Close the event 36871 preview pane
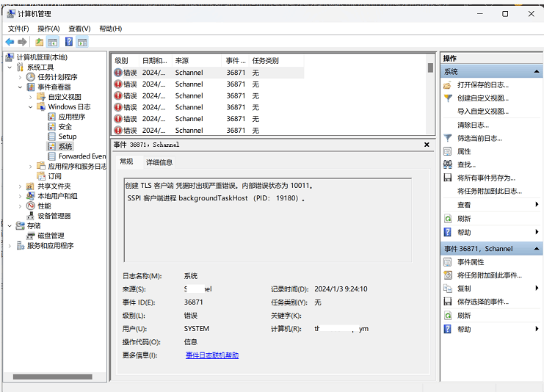Viewport: 544px width, 392px height. click(x=427, y=145)
